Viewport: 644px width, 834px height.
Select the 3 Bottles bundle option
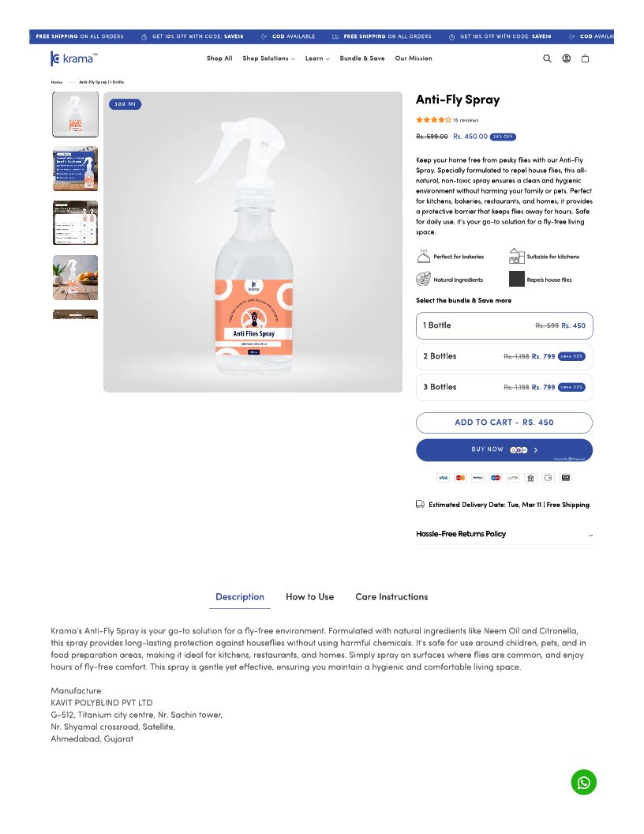point(504,387)
